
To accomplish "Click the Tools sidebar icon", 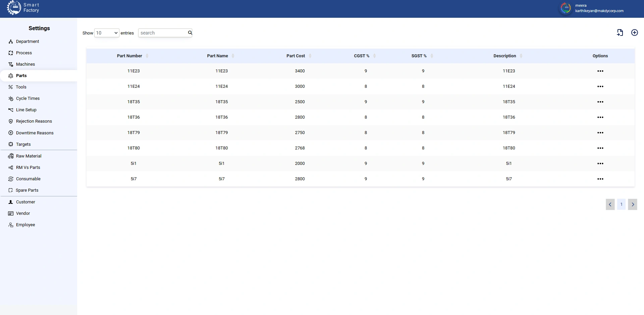I will tap(11, 87).
